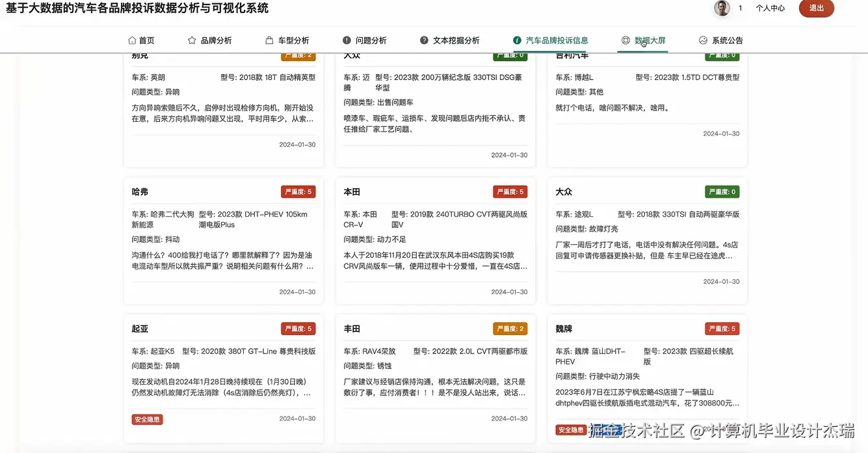Open the 数据大屏 dashboard tab
The width and height of the screenshot is (868, 453).
click(643, 40)
